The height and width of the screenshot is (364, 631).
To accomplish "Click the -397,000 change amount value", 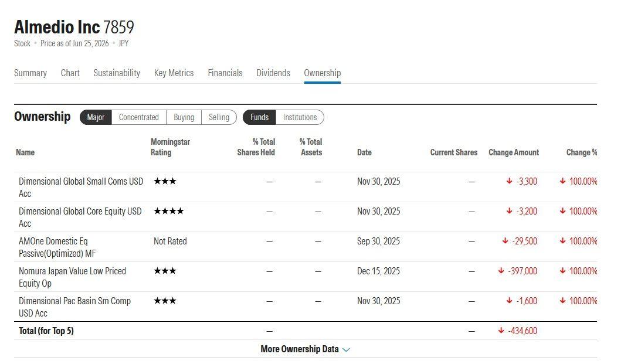I will 523,271.
